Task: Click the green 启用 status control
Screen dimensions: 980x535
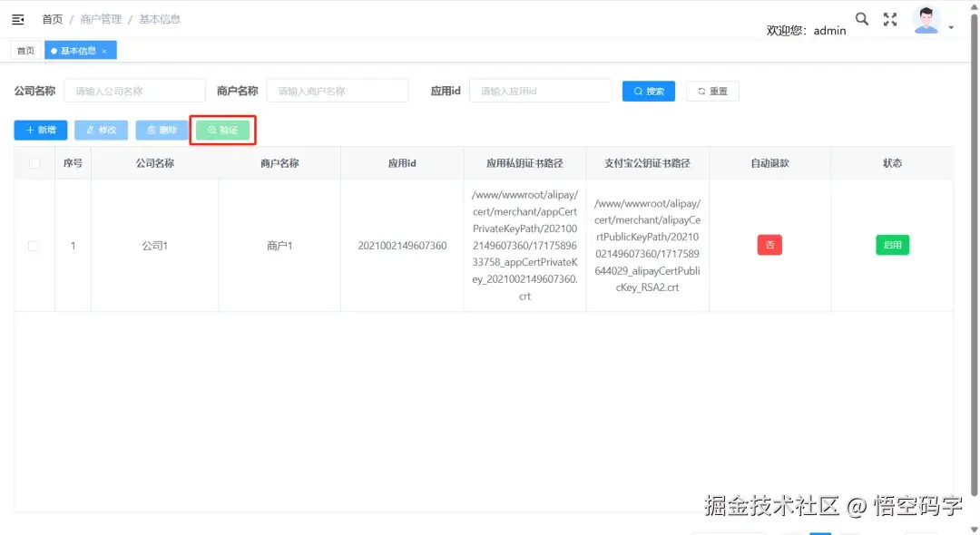Action: [x=892, y=245]
